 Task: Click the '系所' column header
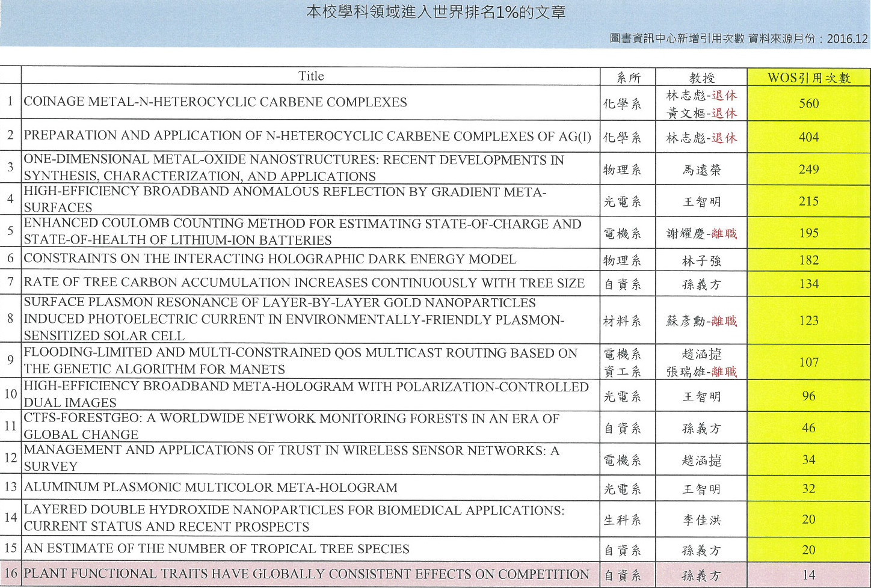(628, 78)
